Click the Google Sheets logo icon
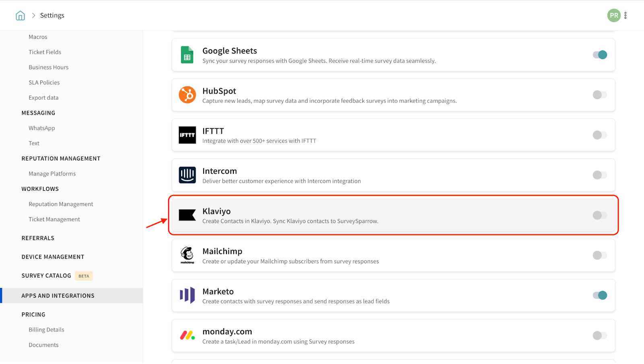 187,55
